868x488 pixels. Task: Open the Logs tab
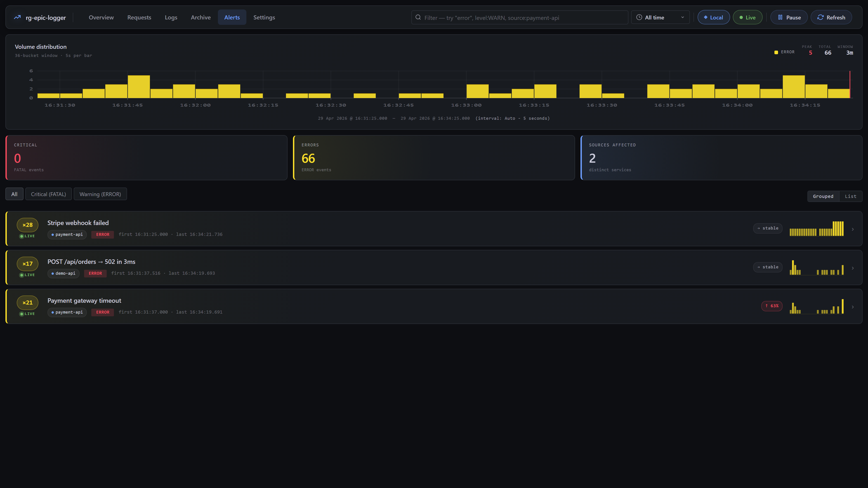click(171, 17)
